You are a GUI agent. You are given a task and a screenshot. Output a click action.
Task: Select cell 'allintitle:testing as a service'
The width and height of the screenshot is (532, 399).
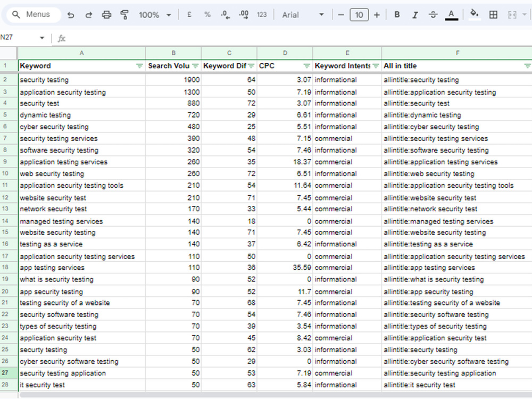pos(457,244)
